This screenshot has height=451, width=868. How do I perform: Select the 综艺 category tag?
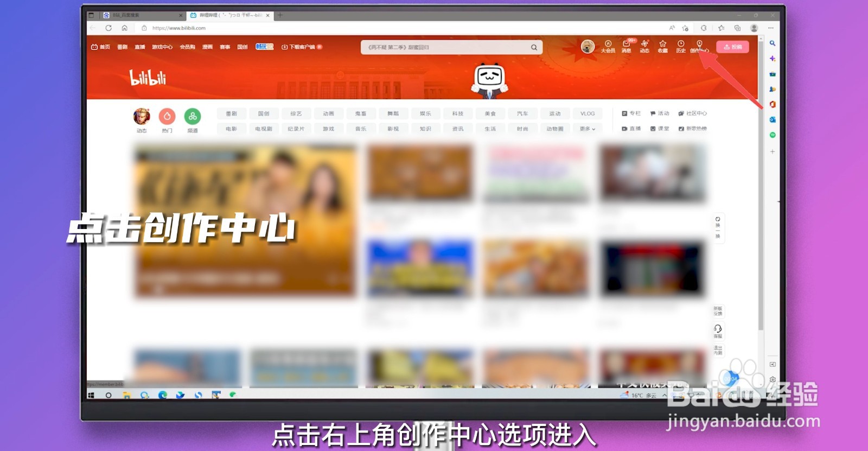click(296, 113)
